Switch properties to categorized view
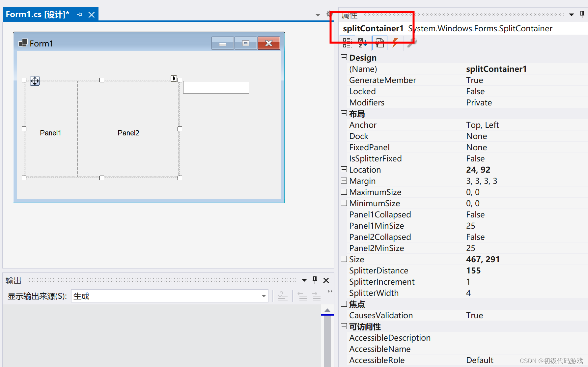This screenshot has width=588, height=367. (x=347, y=43)
